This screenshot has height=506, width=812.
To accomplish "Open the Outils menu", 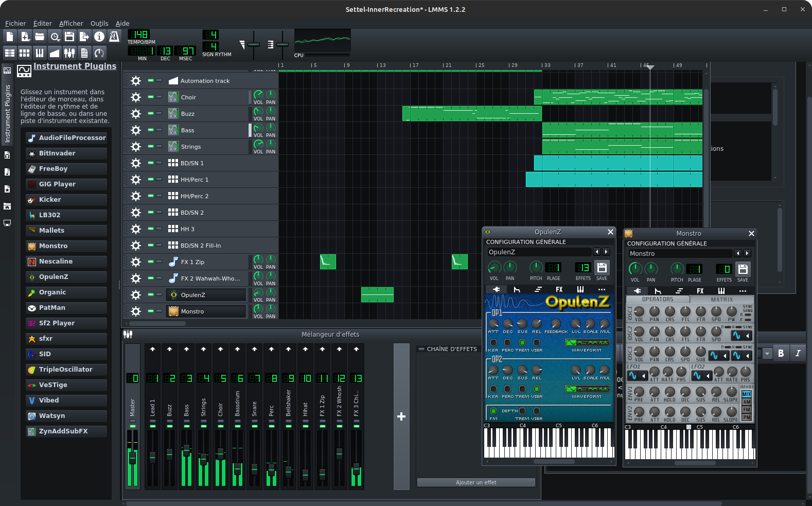I will 99,24.
